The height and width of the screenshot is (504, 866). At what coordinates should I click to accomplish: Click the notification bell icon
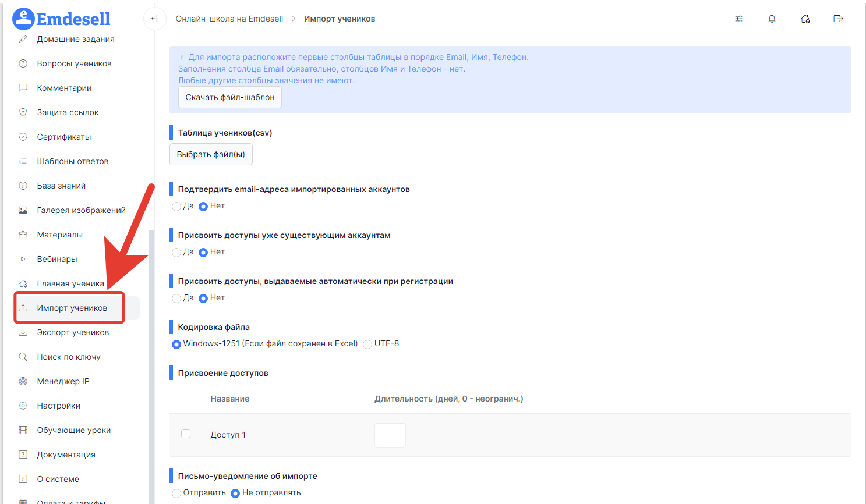[x=772, y=19]
